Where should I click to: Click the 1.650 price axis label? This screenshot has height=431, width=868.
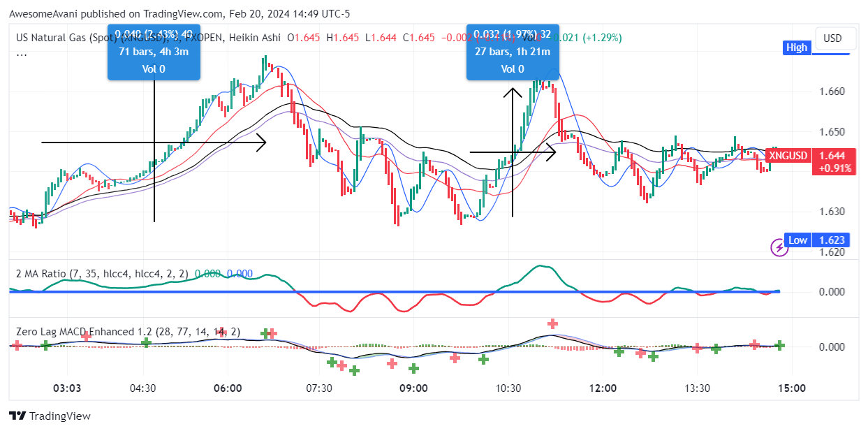[832, 131]
